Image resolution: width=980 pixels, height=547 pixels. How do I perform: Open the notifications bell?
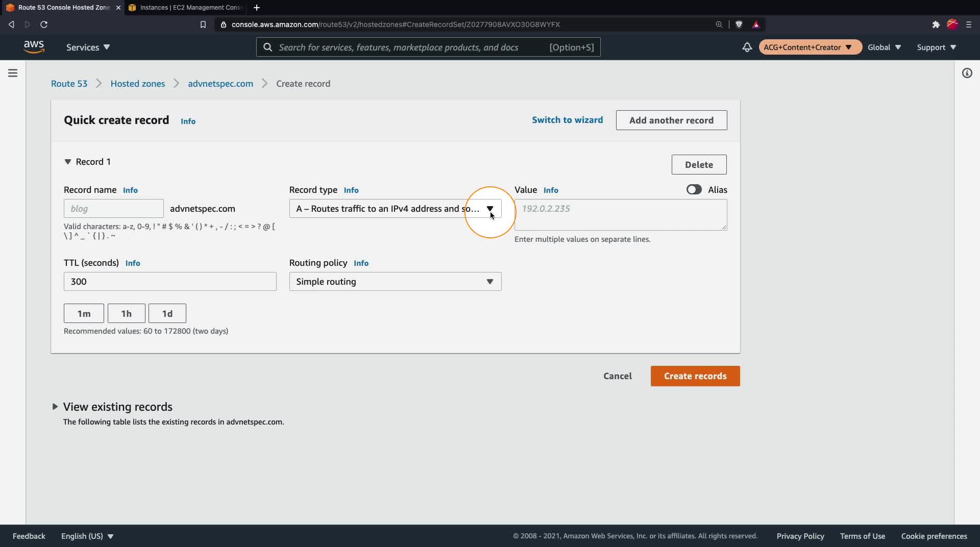pyautogui.click(x=747, y=47)
